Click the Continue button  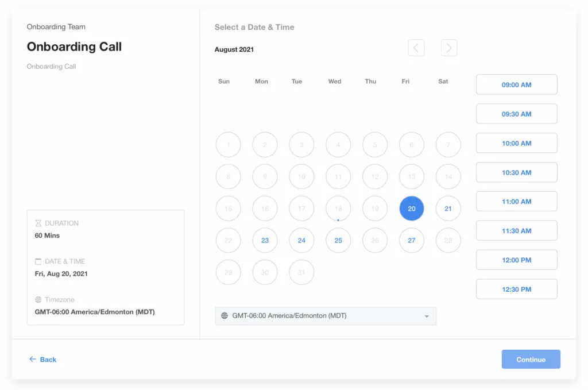531,359
